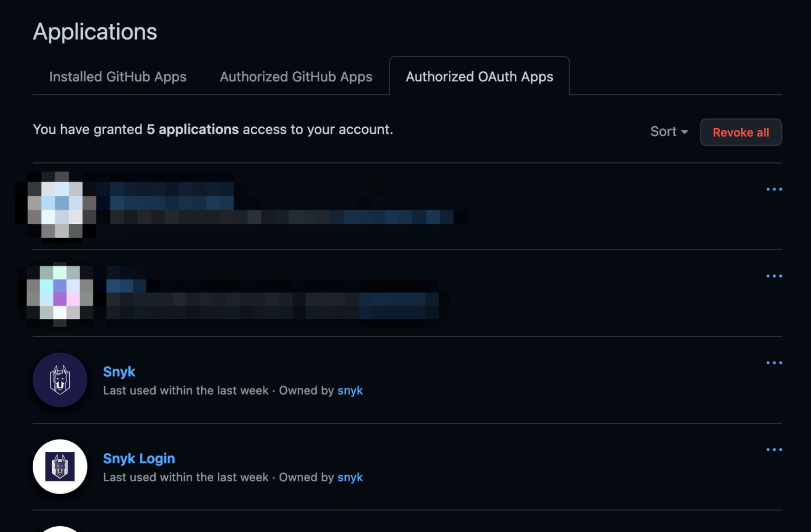Viewport: 811px width, 532px height.
Task: Click the snyk owner link under Snyk
Action: 350,390
